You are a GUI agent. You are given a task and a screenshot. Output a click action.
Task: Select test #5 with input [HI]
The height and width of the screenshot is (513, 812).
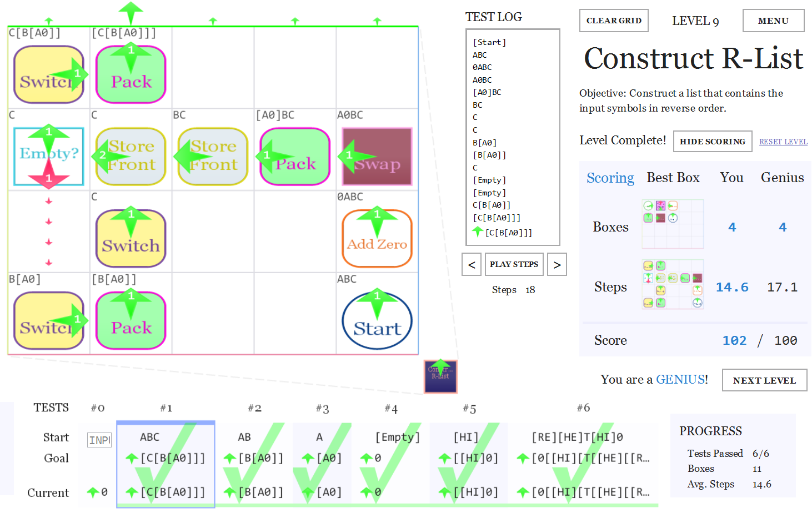469,464
